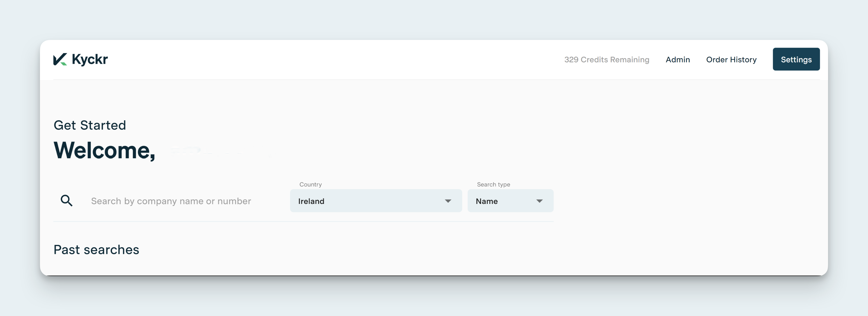868x316 pixels.
Task: Click the Search type dropdown arrow
Action: click(539, 201)
